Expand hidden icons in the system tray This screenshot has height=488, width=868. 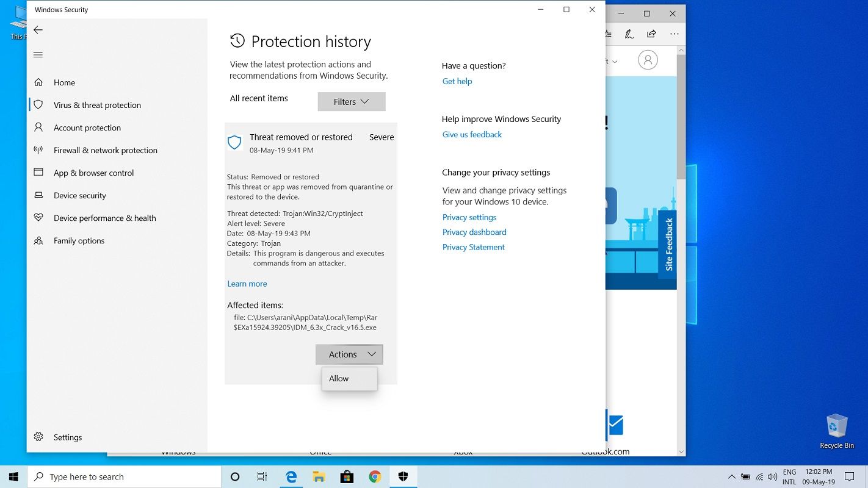point(731,476)
